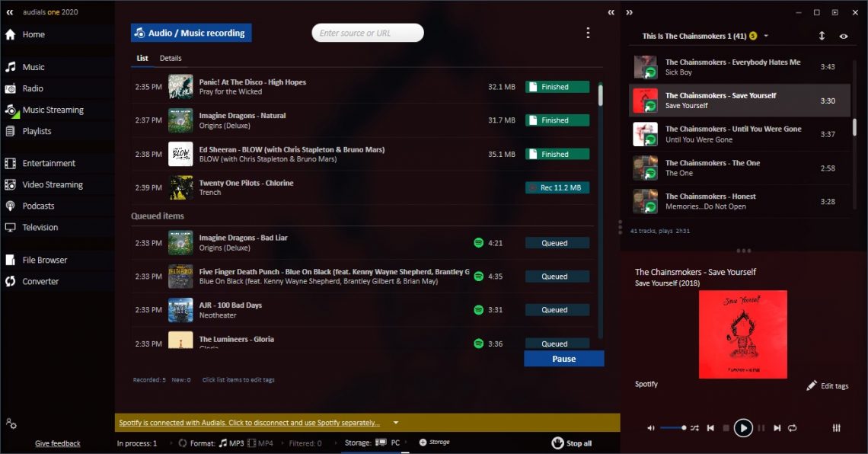Switch to the Details tab

tap(171, 57)
